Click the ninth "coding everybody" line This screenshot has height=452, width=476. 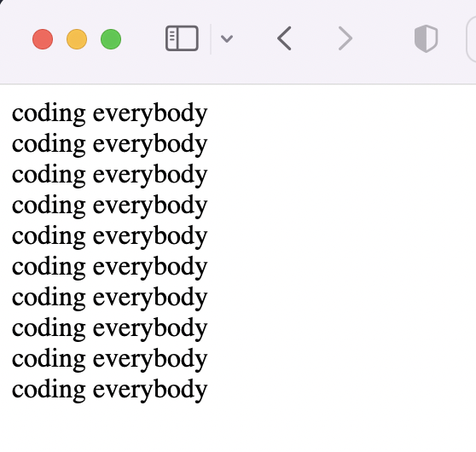pyautogui.click(x=109, y=359)
